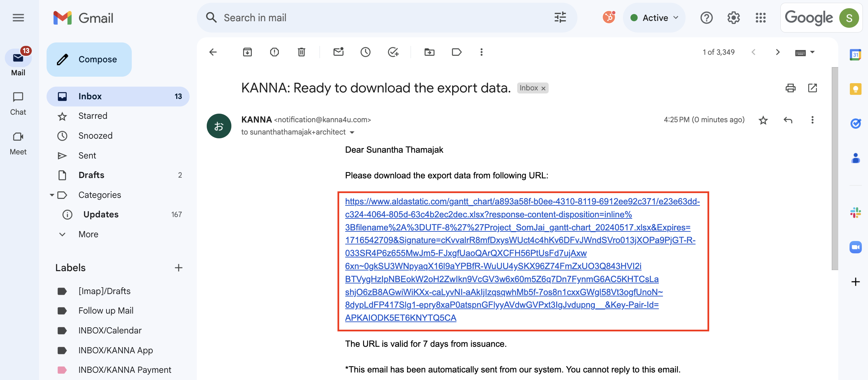Screen dimensions: 868x380
Task: Add the email to Tasks
Action: coord(393,52)
